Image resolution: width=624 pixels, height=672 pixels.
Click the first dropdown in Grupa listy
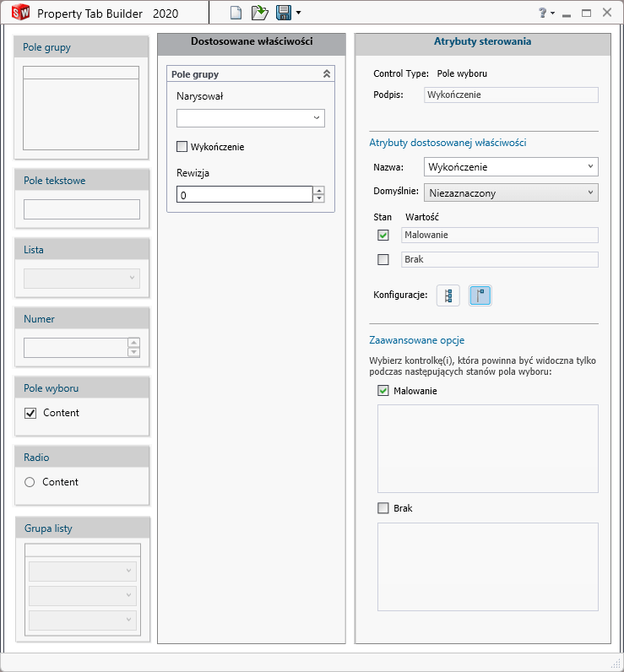click(83, 571)
